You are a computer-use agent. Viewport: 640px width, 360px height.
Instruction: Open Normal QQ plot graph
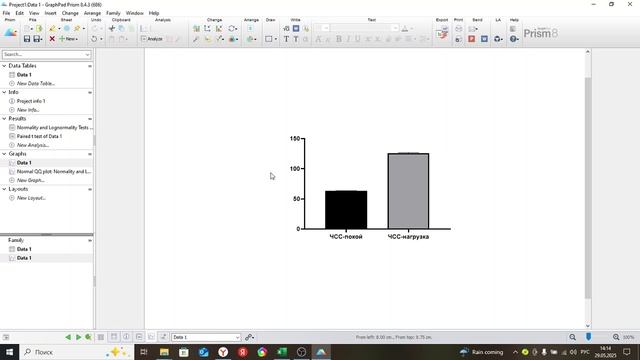(x=53, y=172)
